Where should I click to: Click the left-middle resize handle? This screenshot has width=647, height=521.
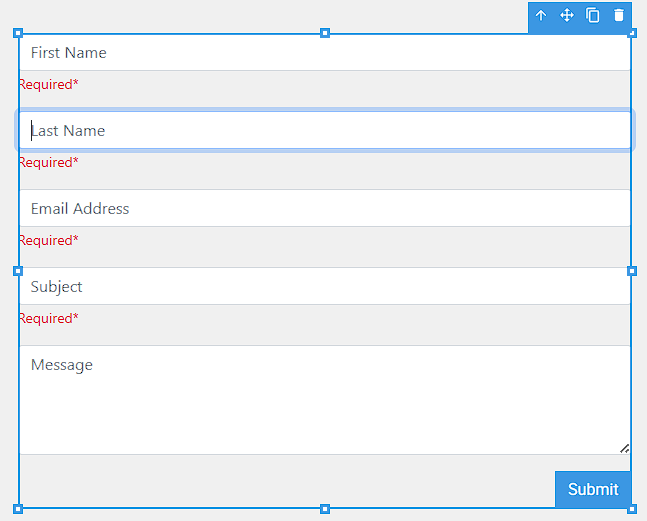18,271
